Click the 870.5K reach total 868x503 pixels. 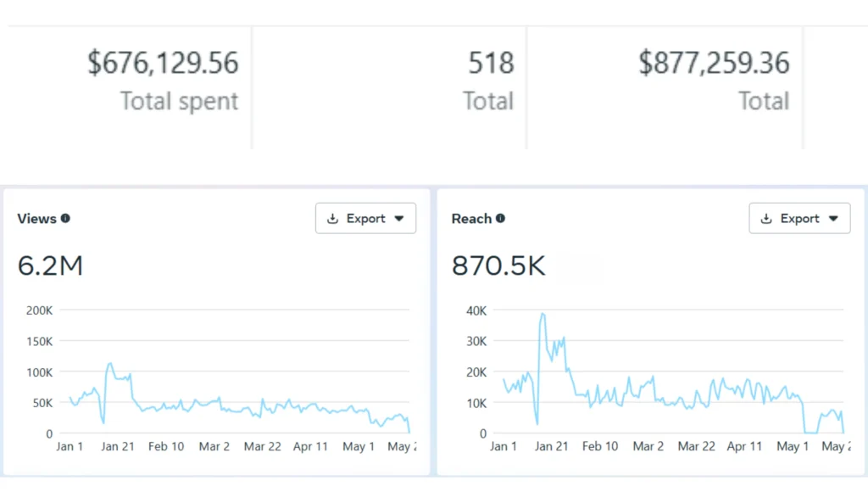498,266
